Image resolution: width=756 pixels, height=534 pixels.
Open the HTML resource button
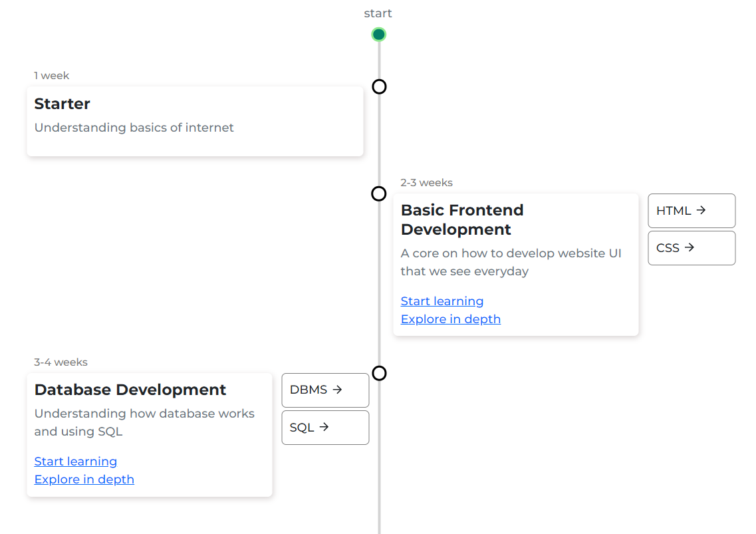(692, 210)
